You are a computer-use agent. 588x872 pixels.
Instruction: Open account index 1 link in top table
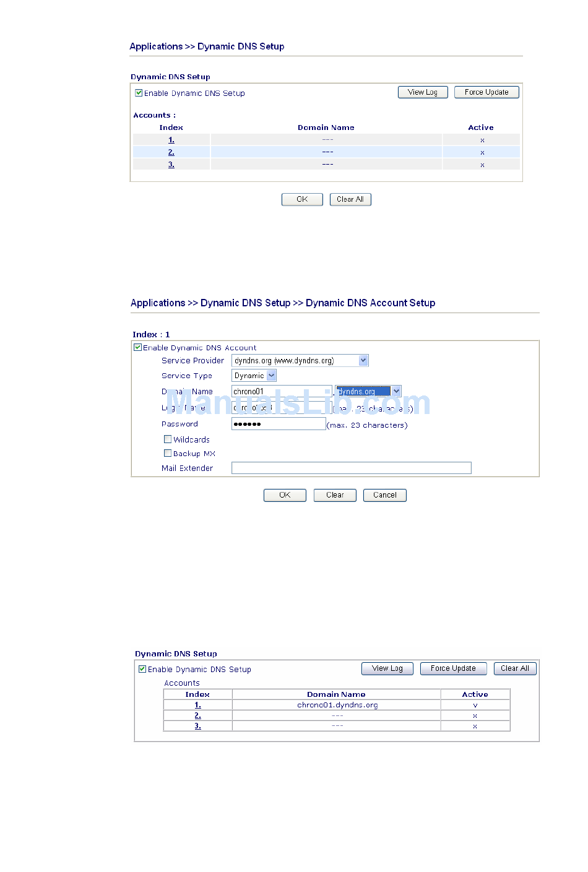171,140
